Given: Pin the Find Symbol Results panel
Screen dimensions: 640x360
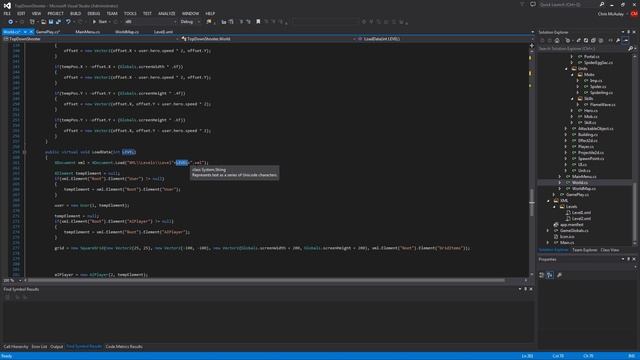Looking at the screenshot, I should click(525, 289).
